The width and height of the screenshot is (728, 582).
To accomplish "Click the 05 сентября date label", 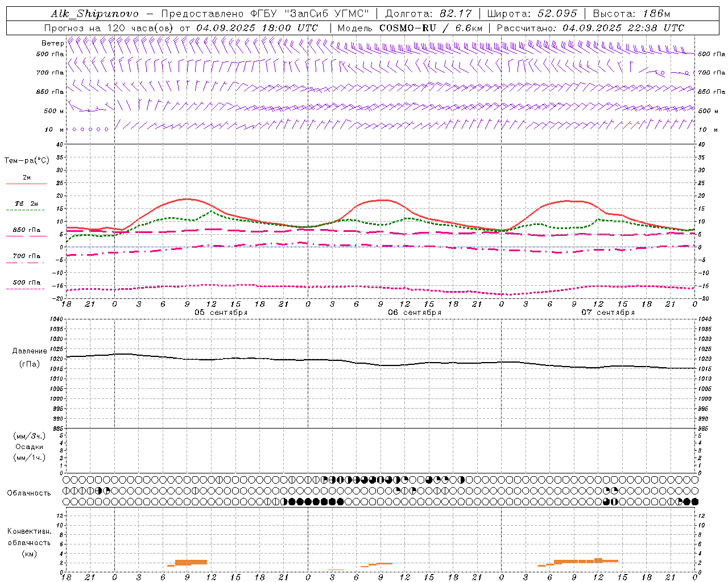I will pyautogui.click(x=221, y=313).
